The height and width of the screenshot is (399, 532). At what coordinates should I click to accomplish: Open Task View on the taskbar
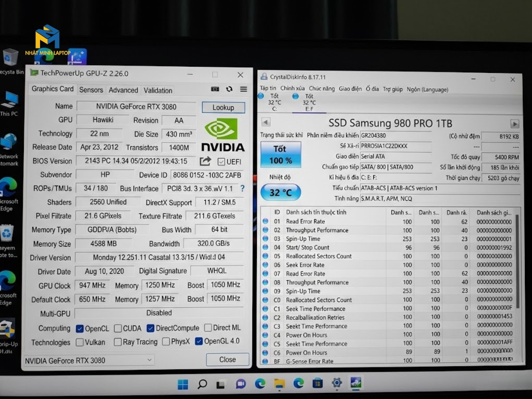(221, 384)
